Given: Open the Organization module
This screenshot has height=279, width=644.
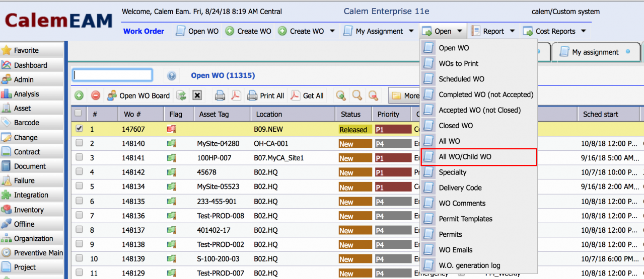Looking at the screenshot, I should (32, 238).
